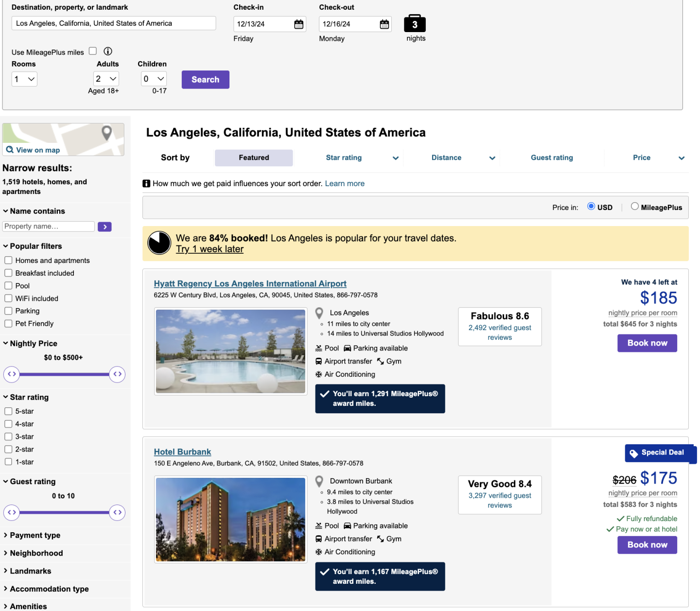
Task: Sort results by Guest rating
Action: (551, 158)
